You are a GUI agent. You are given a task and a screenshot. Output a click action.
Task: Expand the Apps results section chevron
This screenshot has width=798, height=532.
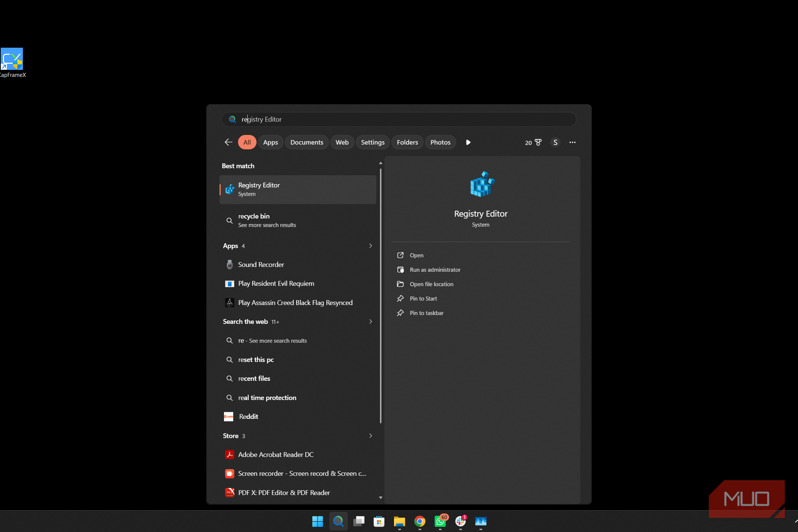tap(370, 246)
